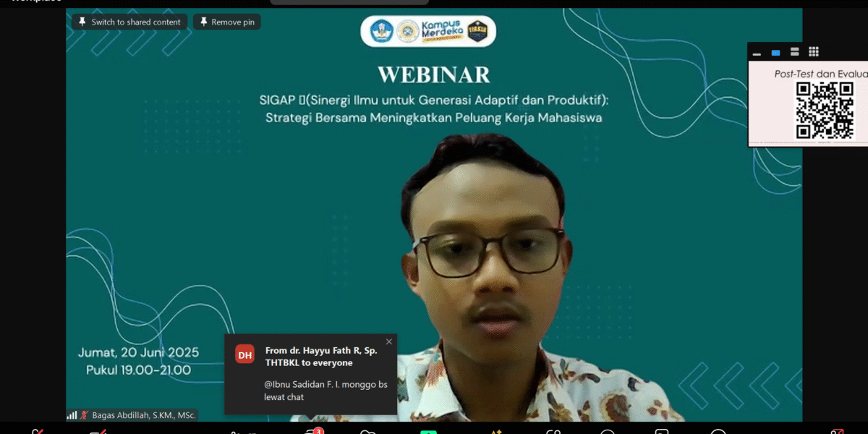
Task: Select the blue single-view layout icon
Action: pos(775,53)
